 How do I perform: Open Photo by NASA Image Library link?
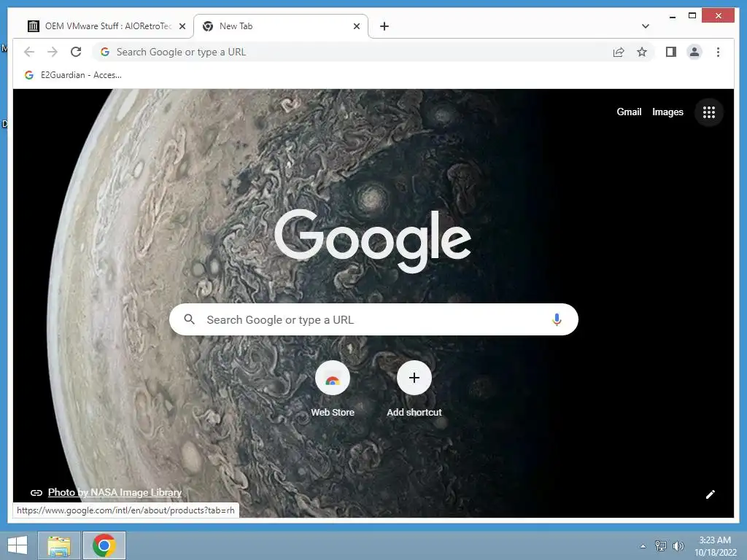(x=115, y=492)
